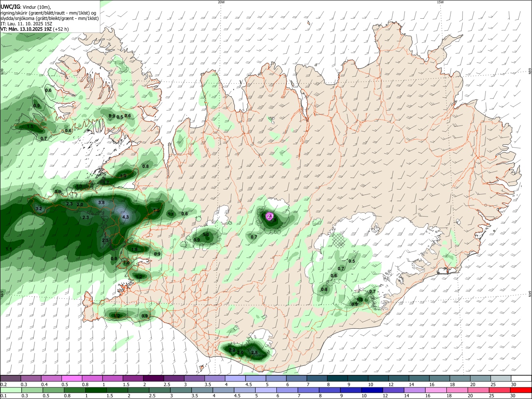The image size is (532, 399).
Task: Click the 1.5 value in the Westfjords
Action: (30, 127)
